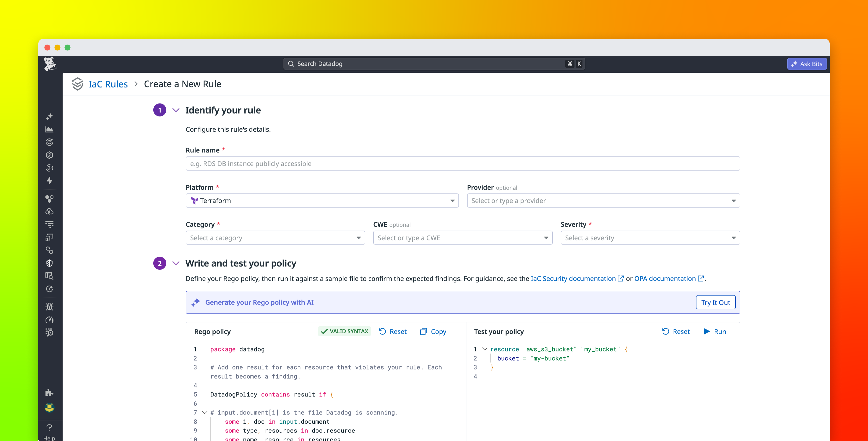This screenshot has height=441, width=868.
Task: Open the Datadog home logo
Action: click(50, 64)
